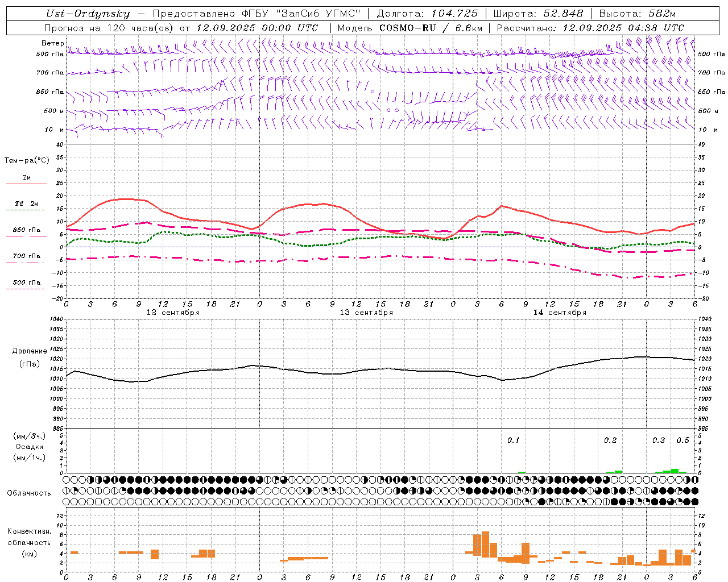Click the longitude value 104.725
Screen dimensions: 728x582
tap(454, 14)
